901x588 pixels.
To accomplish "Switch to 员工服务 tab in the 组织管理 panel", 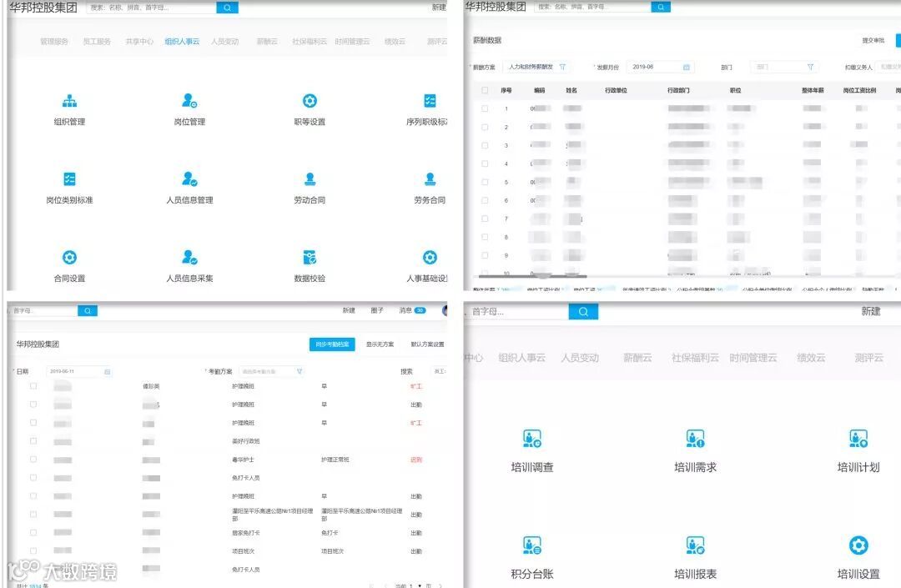I will (x=97, y=42).
